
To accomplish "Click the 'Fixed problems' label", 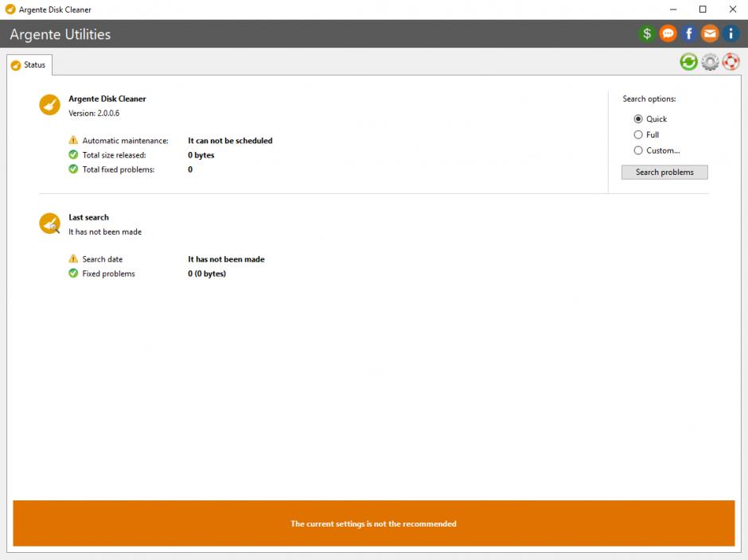I will (109, 274).
